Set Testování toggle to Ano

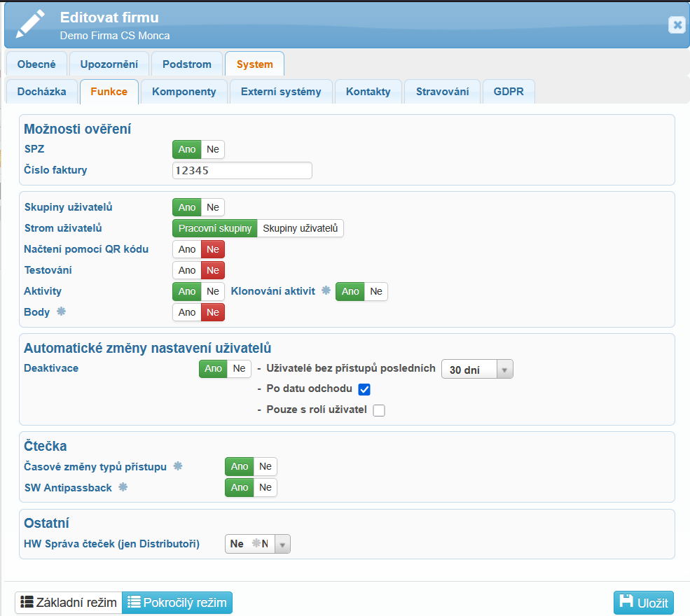point(187,270)
